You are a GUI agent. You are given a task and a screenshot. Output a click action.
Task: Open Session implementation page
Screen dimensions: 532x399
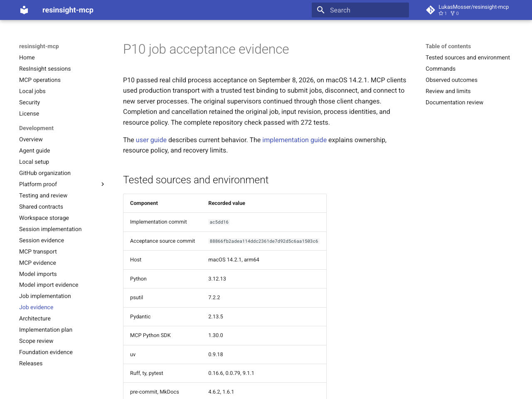[x=50, y=229]
